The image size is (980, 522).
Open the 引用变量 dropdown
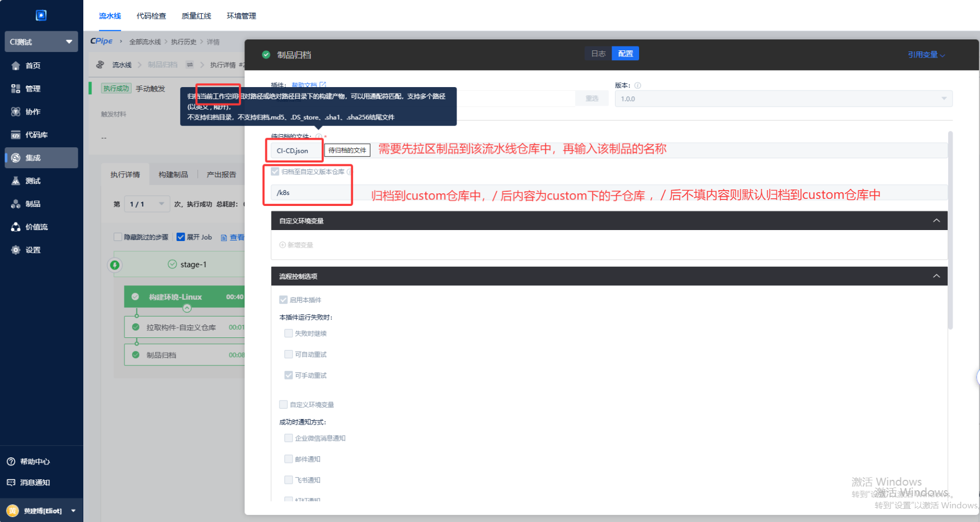click(x=926, y=55)
